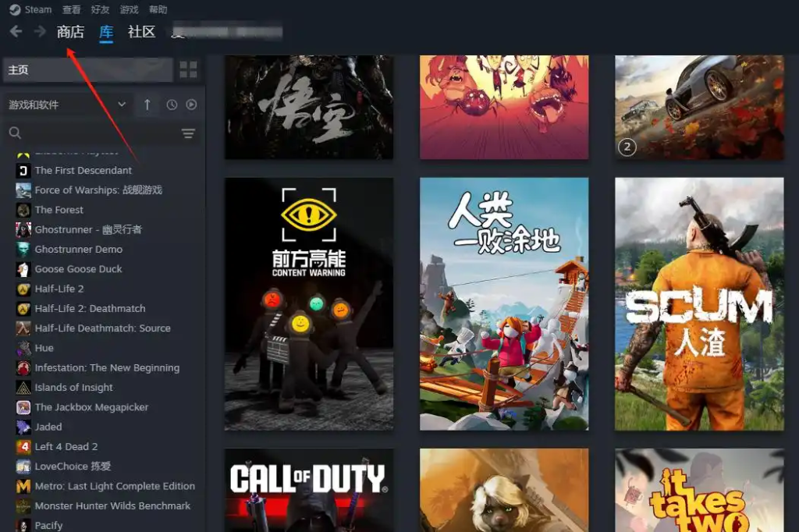Toggle the ready-to-play filter icon
Viewport: 799px width, 532px height.
pyautogui.click(x=191, y=105)
